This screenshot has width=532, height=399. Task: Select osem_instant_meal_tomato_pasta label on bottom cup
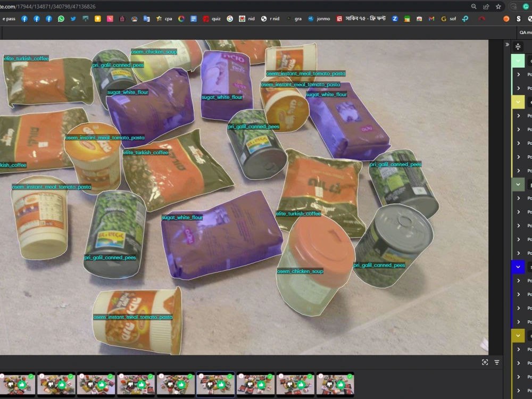(x=133, y=317)
